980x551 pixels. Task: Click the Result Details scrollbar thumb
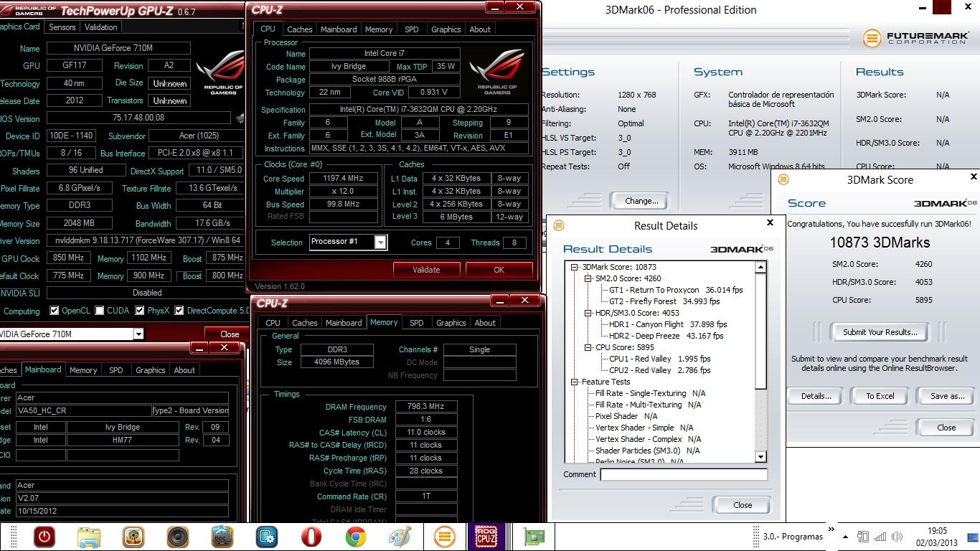click(x=760, y=331)
